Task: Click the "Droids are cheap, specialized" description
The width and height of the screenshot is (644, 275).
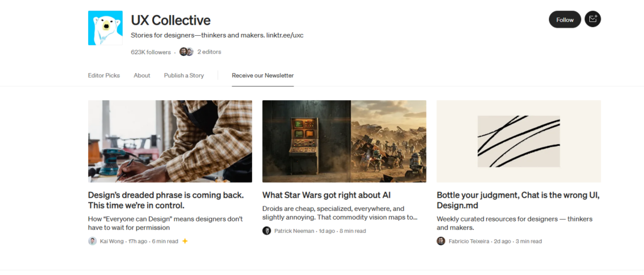Action: click(x=340, y=213)
